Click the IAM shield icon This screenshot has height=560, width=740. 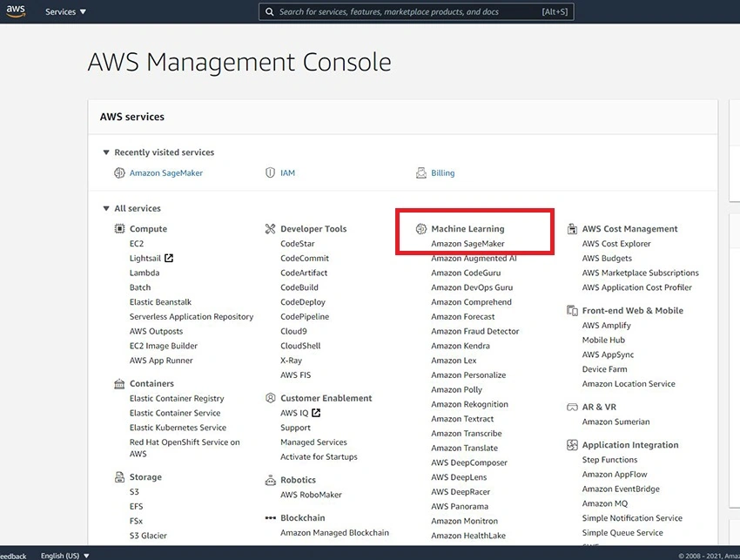pos(270,172)
